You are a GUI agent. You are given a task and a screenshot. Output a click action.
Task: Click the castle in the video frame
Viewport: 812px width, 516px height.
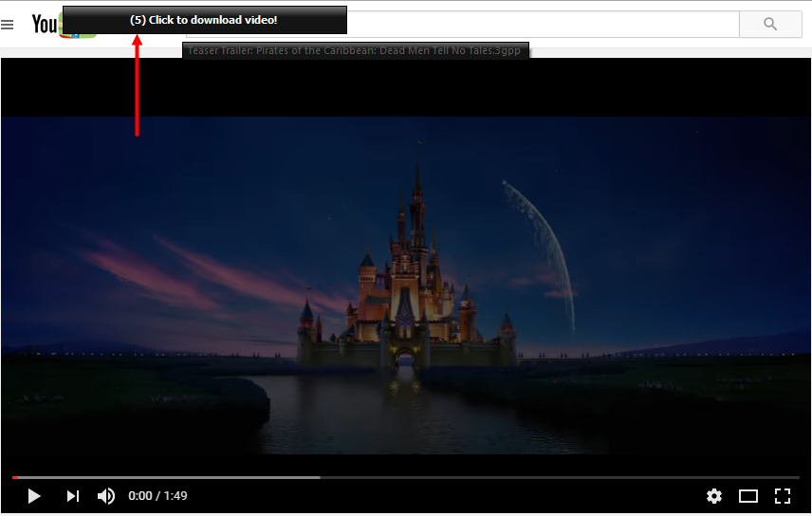pos(408,285)
